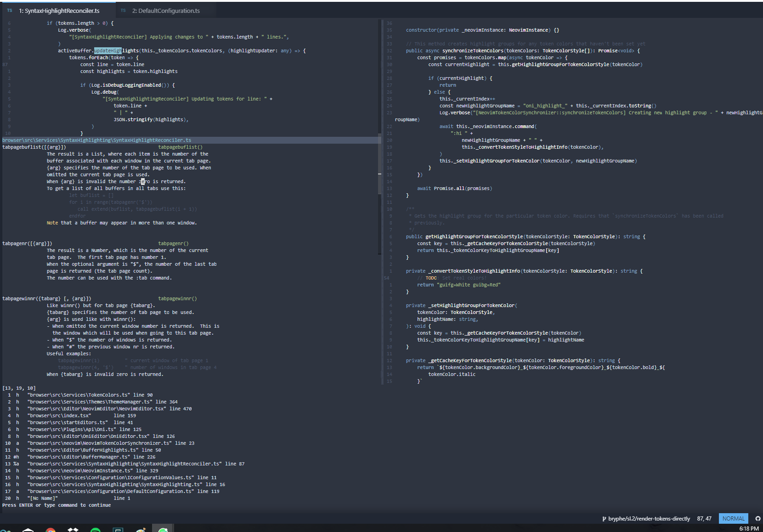This screenshot has width=763, height=532.
Task: Click the TS file icon on the DefaultConfiguration.ts tab
Action: [x=123, y=11]
